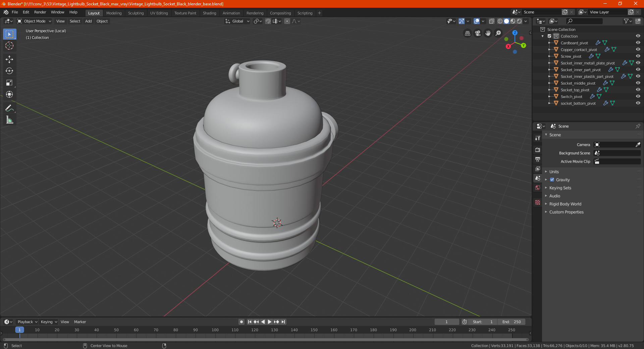Select the Select Box tool
The image size is (644, 349).
click(x=9, y=34)
